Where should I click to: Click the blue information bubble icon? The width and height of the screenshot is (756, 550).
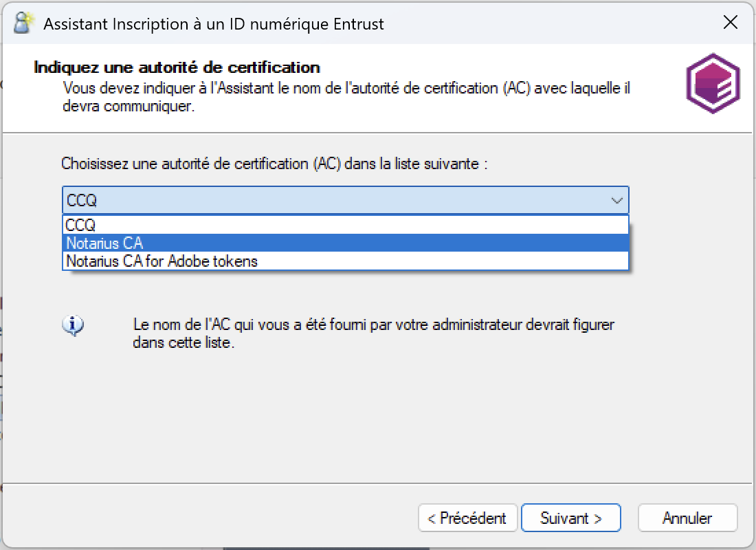pyautogui.click(x=73, y=324)
